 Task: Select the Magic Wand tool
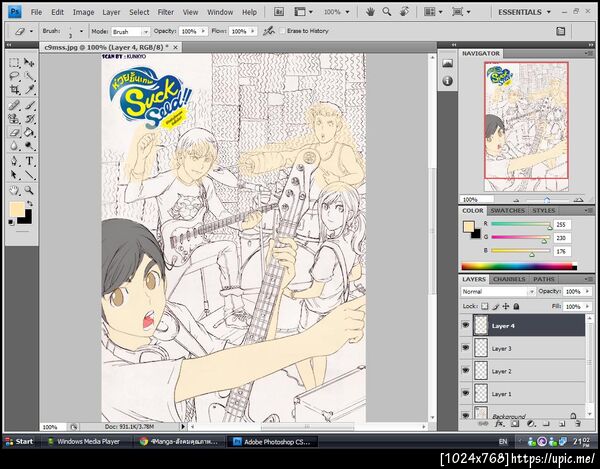29,76
